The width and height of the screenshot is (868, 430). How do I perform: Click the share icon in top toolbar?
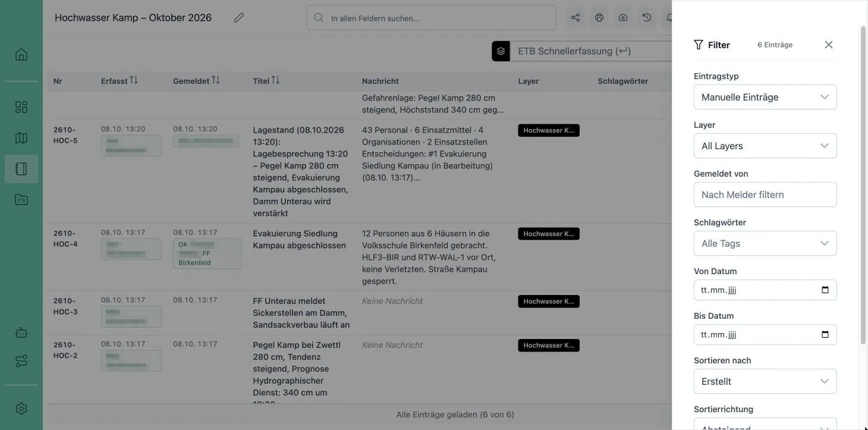tap(575, 18)
